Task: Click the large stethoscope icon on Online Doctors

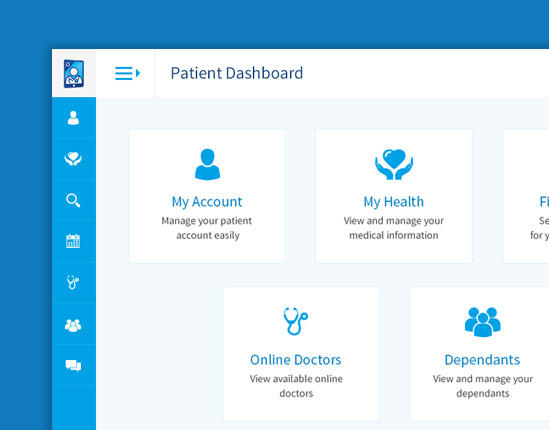Action: 296,321
